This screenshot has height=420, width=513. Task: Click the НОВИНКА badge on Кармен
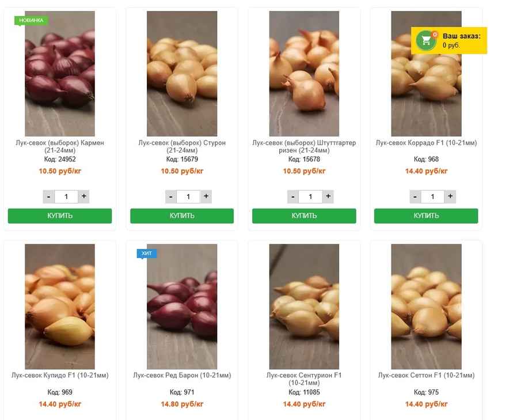pos(32,20)
